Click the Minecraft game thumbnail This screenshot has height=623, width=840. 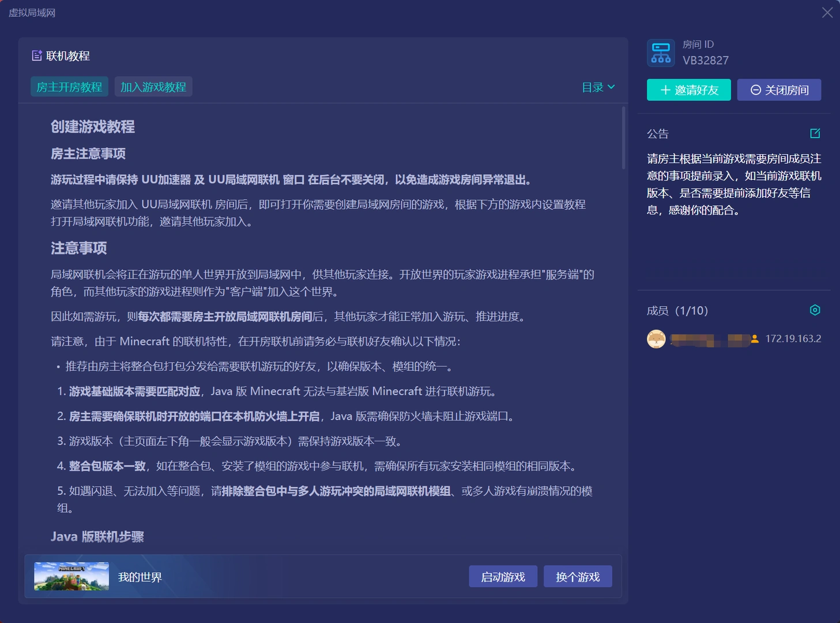pyautogui.click(x=71, y=576)
